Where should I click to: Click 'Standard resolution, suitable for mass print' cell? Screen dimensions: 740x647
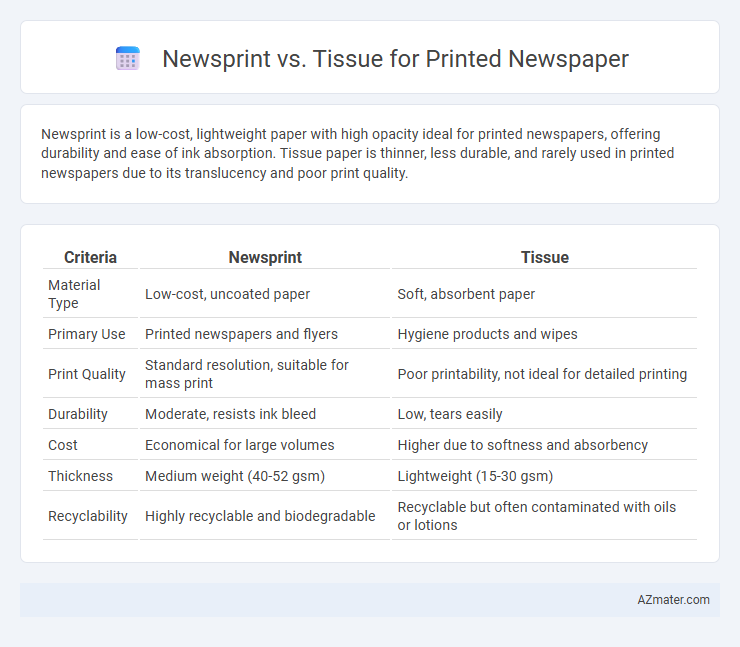pos(247,374)
